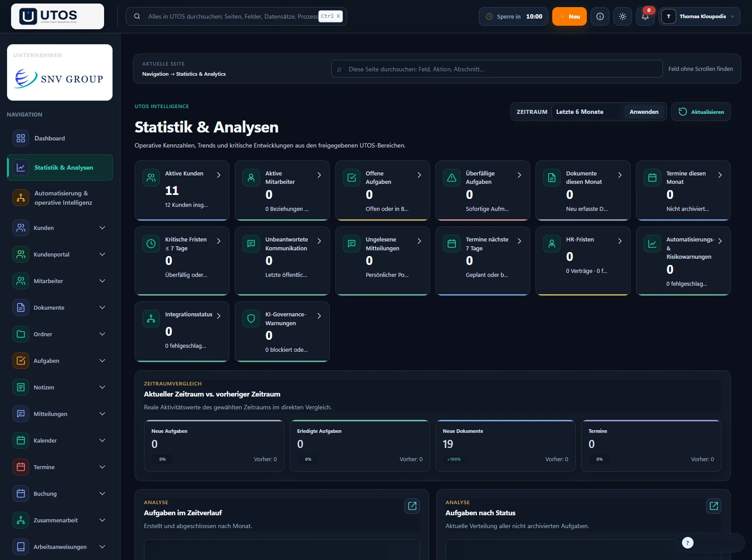Click the Neue Dokumente comparison card
Screen dimensions: 752x560
coord(505,446)
